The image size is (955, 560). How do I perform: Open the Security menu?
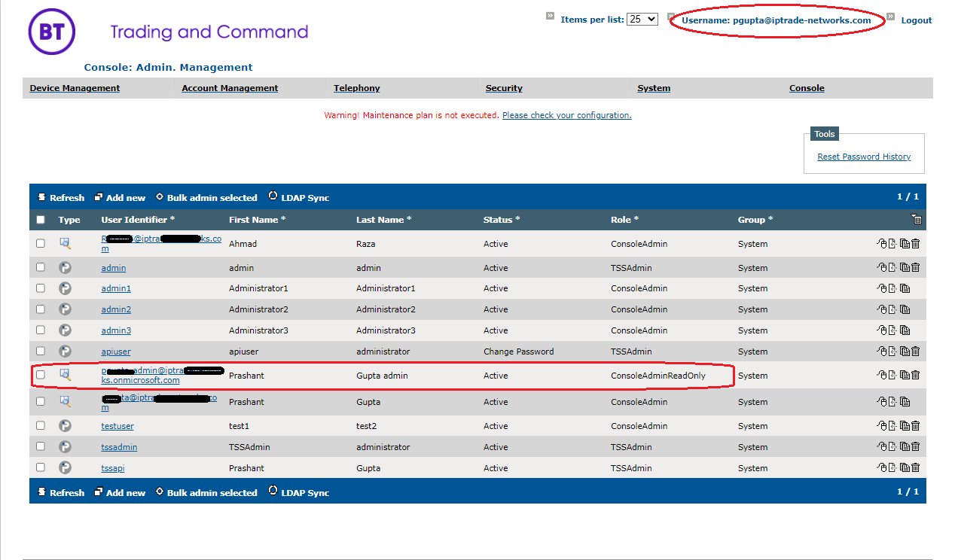[504, 88]
